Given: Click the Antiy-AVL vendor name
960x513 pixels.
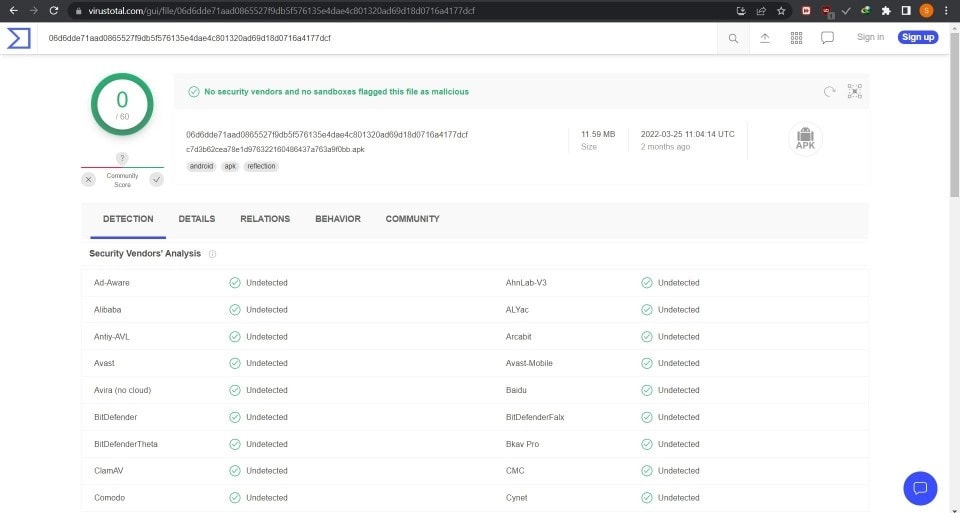Looking at the screenshot, I should (112, 337).
